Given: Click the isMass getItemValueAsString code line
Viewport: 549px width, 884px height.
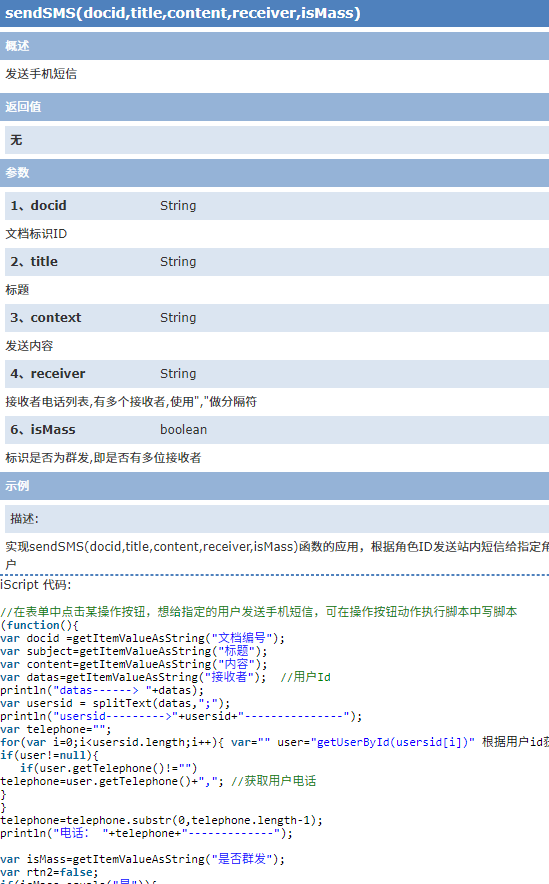Looking at the screenshot, I should [143, 859].
